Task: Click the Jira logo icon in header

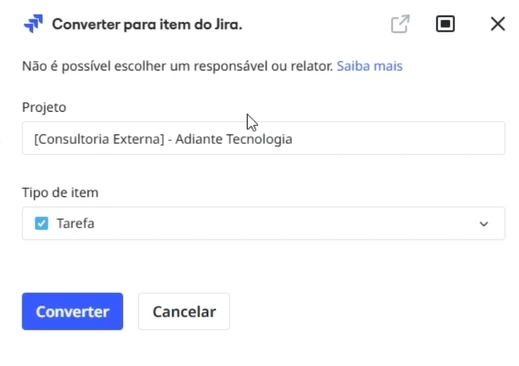Action: click(33, 24)
